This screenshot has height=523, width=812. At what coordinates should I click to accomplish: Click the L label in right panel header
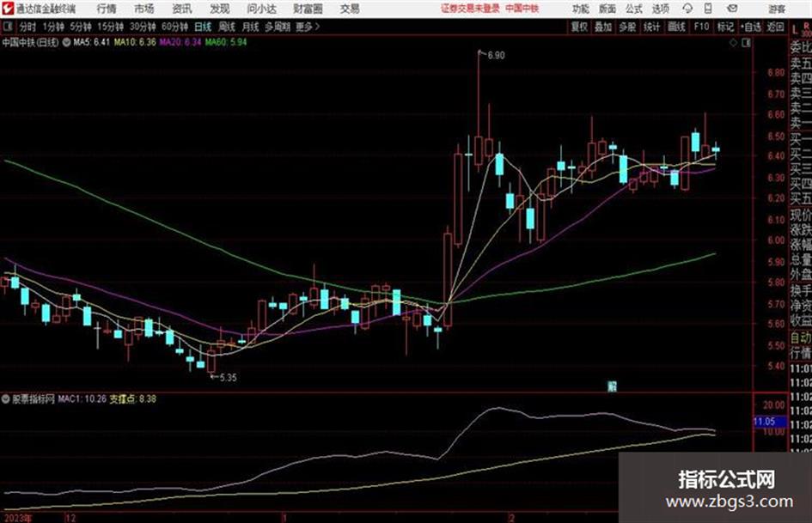tap(795, 30)
